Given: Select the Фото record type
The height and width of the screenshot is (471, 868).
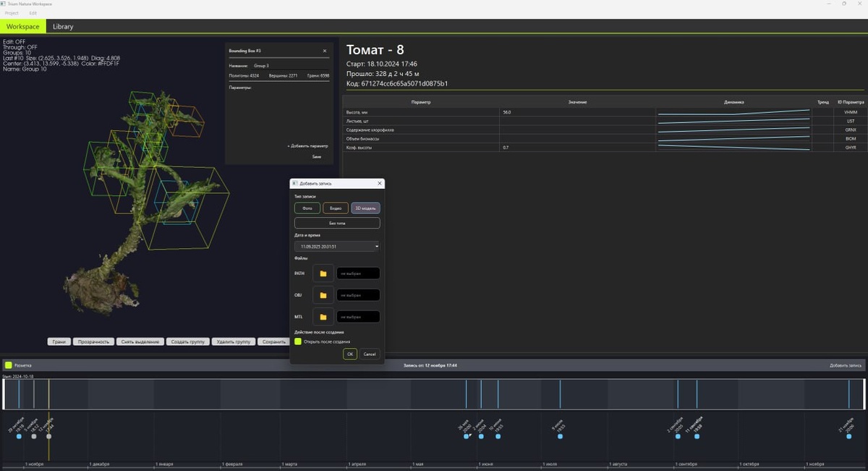Looking at the screenshot, I should pos(307,208).
